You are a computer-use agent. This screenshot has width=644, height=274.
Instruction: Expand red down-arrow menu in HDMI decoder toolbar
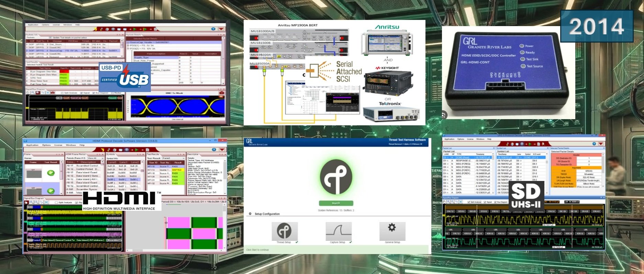pos(221,150)
